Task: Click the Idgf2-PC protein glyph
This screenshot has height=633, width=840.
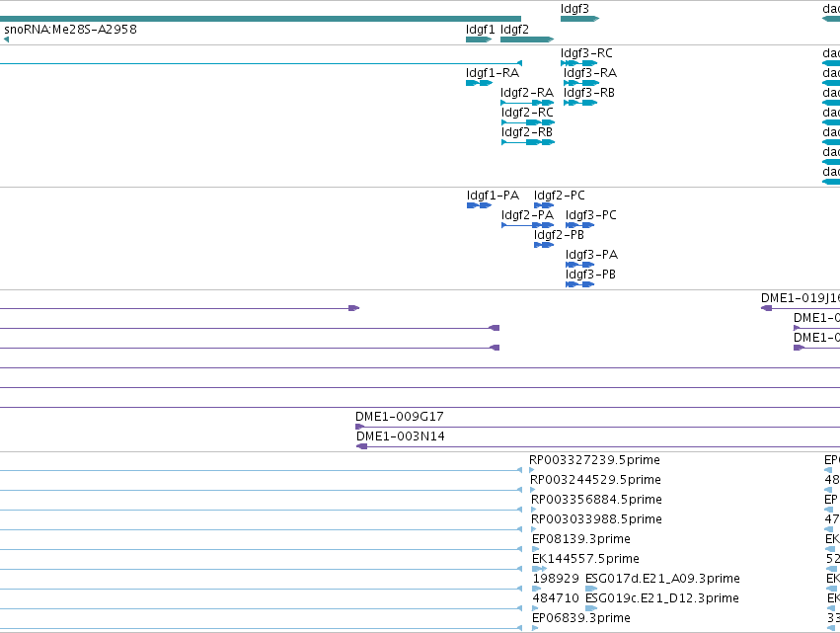Action: (544, 205)
